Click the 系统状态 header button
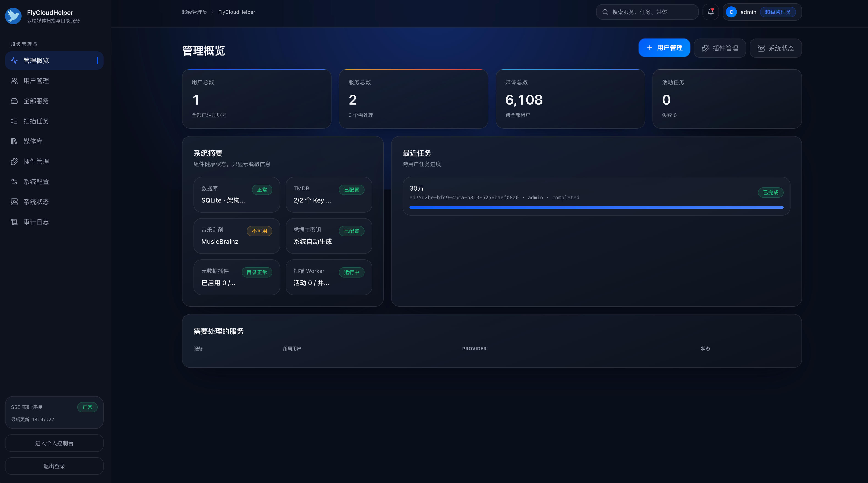The width and height of the screenshot is (868, 483). pyautogui.click(x=776, y=48)
